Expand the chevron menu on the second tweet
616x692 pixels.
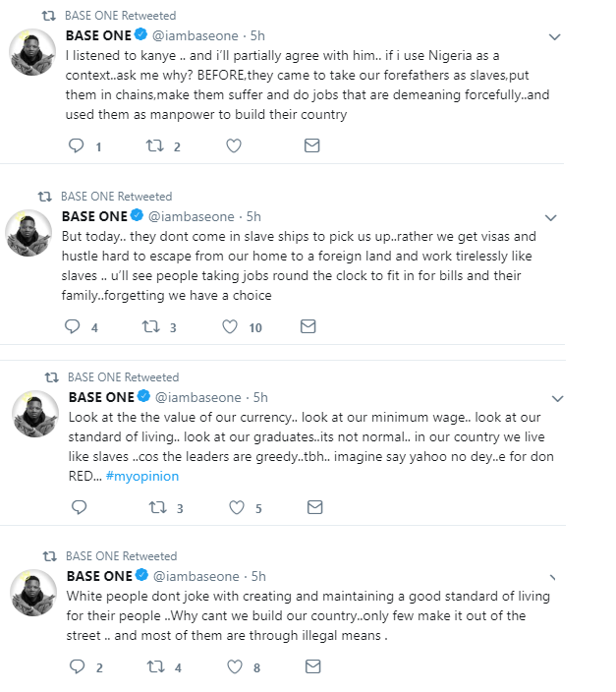point(551,218)
